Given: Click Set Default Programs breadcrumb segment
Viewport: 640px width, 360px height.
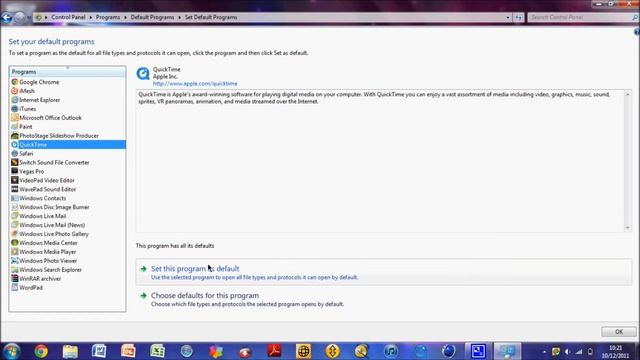Looking at the screenshot, I should click(x=211, y=18).
